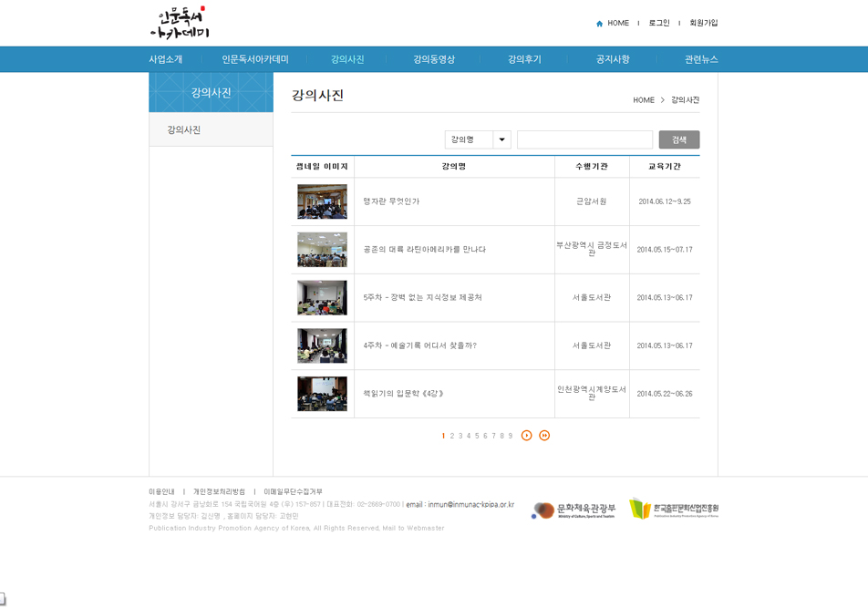Open the 개인정보처리방침 footer link

219,491
